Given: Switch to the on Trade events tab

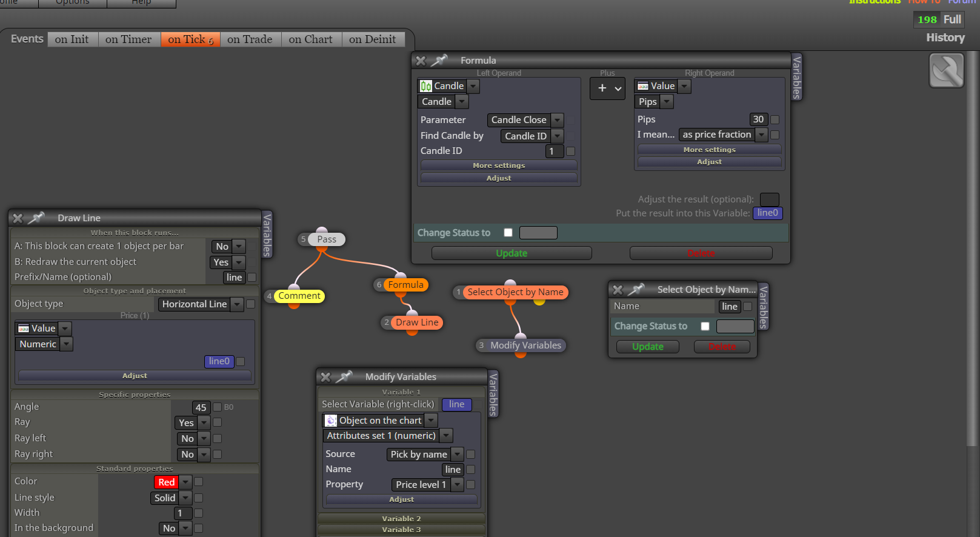Looking at the screenshot, I should coord(250,39).
